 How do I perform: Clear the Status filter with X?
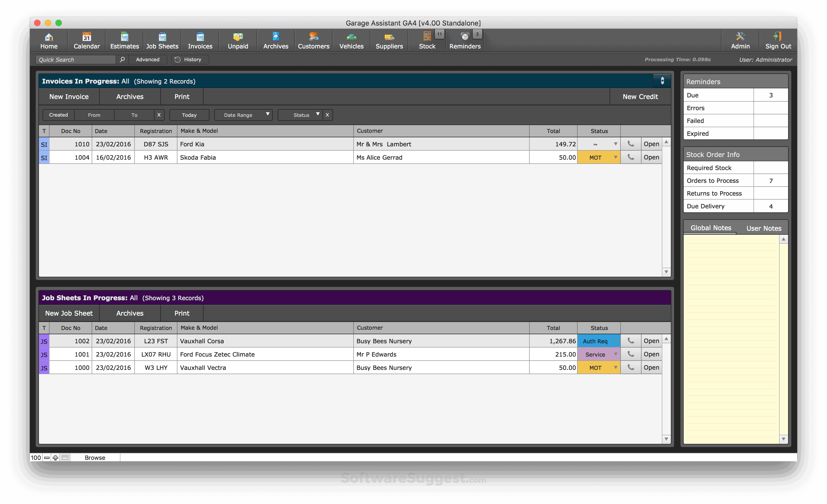(x=327, y=115)
